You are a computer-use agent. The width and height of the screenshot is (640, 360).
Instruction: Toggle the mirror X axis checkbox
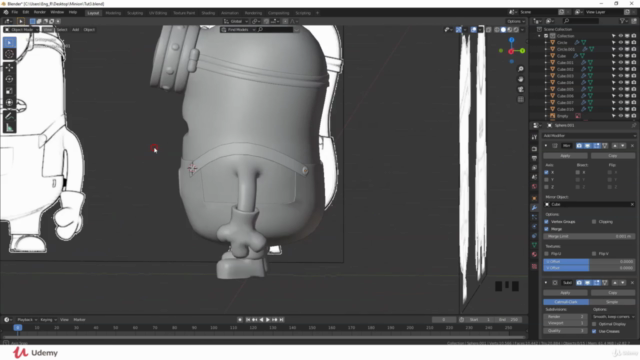pos(547,172)
